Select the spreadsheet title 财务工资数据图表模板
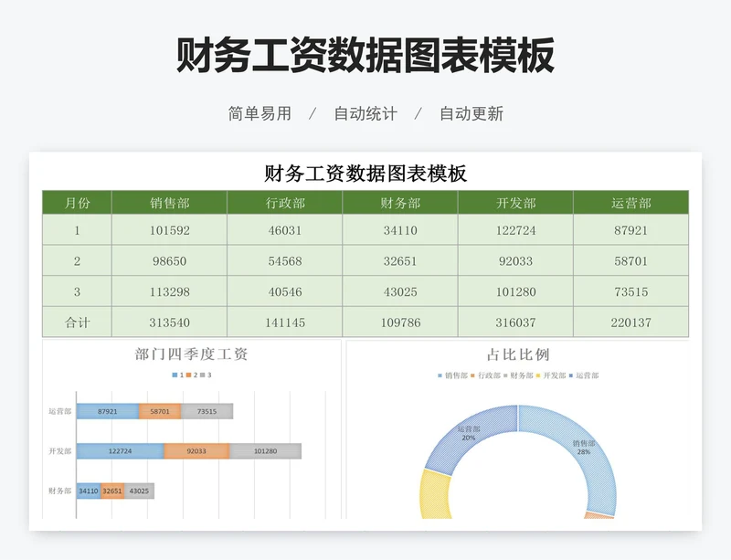Screen dimensions: 731x560 (x=365, y=173)
